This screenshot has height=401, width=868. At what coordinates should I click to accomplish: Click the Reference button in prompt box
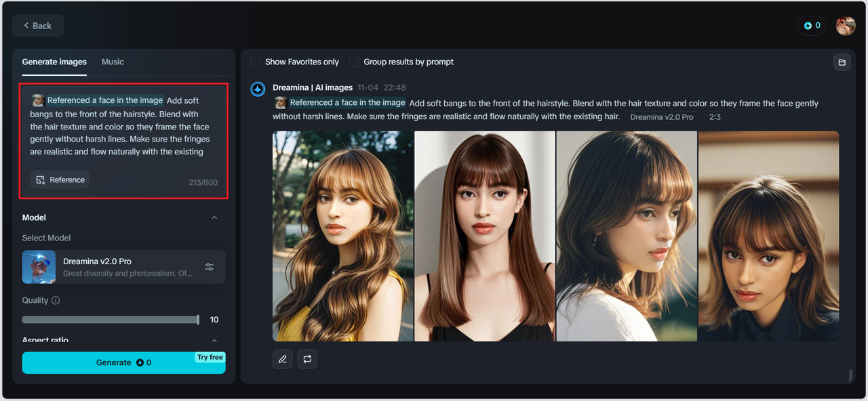pos(60,180)
